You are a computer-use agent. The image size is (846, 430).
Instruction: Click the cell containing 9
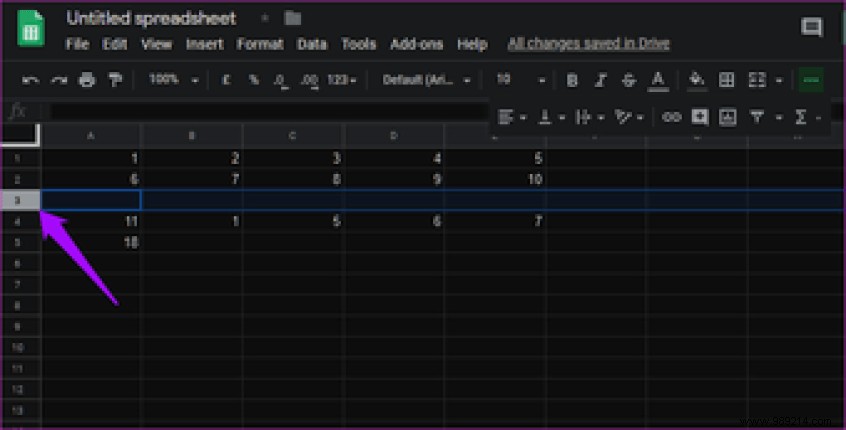point(394,179)
